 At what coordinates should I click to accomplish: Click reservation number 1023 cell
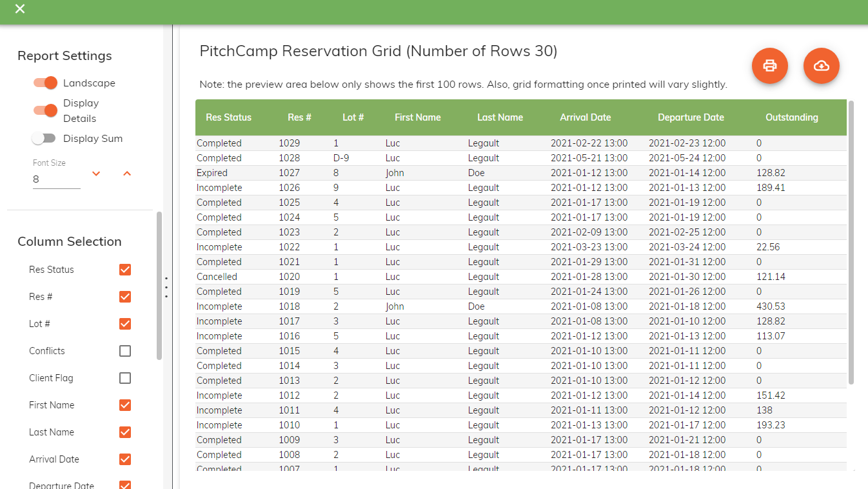[x=290, y=232]
